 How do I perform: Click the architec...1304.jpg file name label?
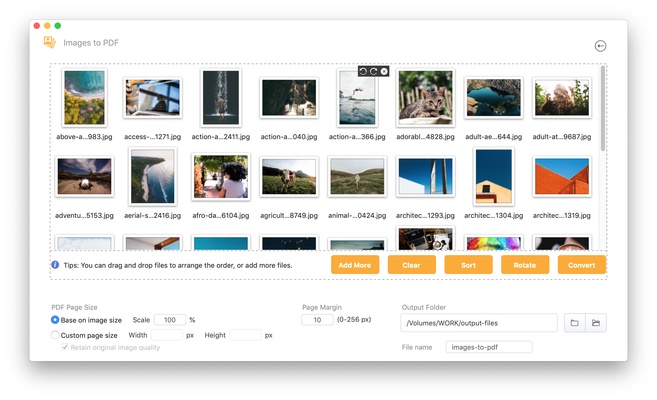pos(494,215)
